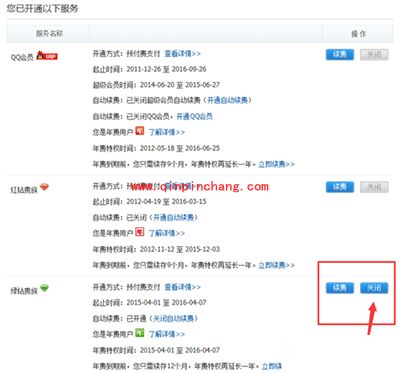
Task: Click the 操作 column header
Action: 358,34
